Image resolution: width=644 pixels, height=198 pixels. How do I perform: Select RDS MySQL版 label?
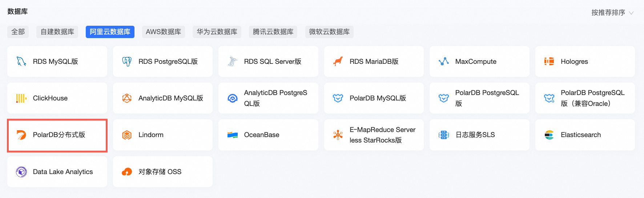(56, 62)
